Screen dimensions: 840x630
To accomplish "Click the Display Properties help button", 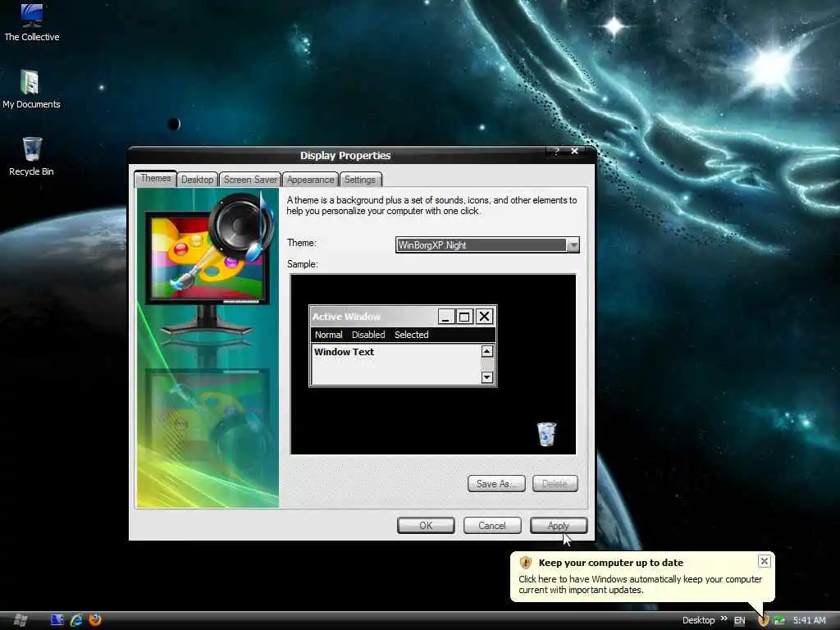I will 557,151.
